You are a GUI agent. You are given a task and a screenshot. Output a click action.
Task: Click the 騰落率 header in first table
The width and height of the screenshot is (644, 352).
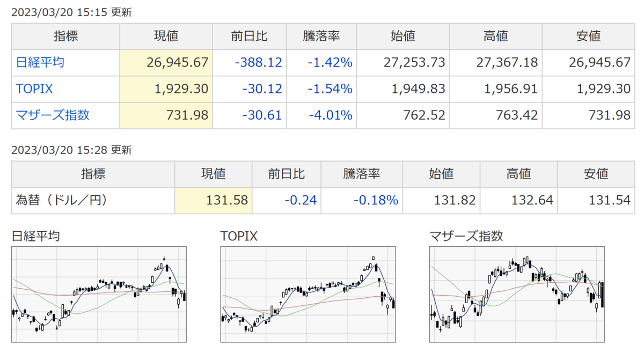(321, 36)
